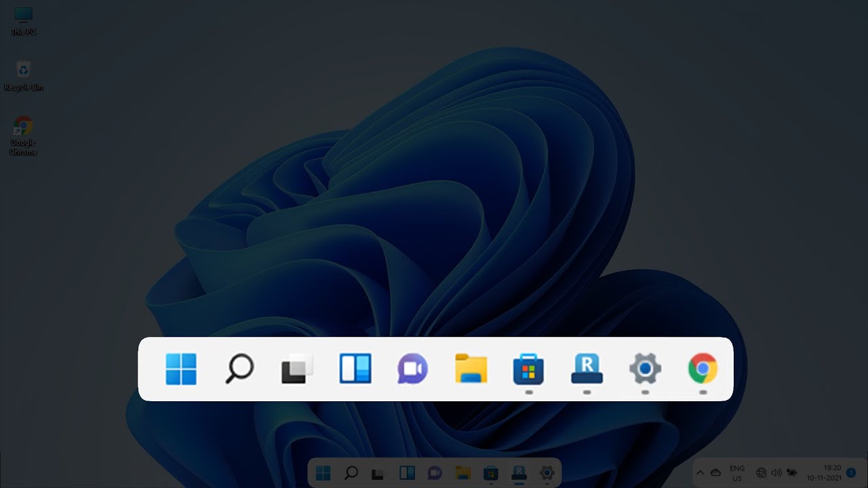Open the ENG US language switcher

click(x=736, y=473)
